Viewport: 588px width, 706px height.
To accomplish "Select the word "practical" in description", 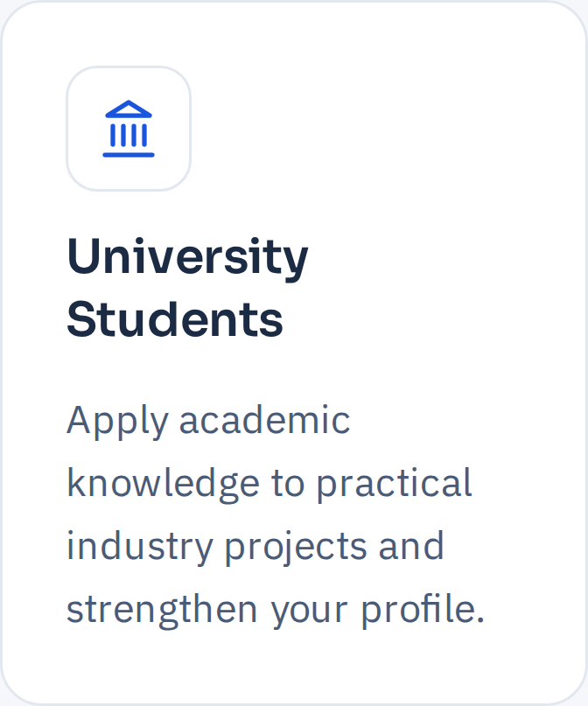I will 395,484.
